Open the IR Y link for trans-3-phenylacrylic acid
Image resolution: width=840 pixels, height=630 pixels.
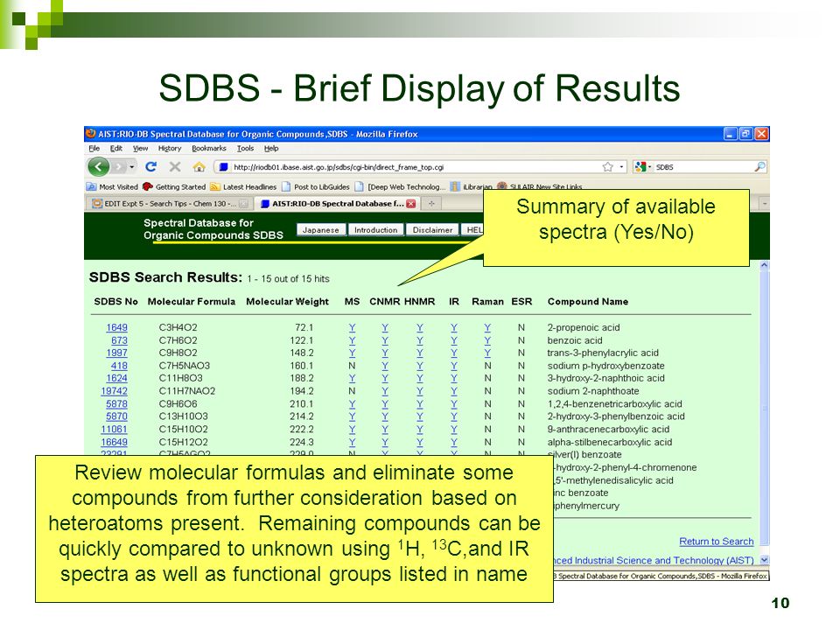[x=454, y=353]
